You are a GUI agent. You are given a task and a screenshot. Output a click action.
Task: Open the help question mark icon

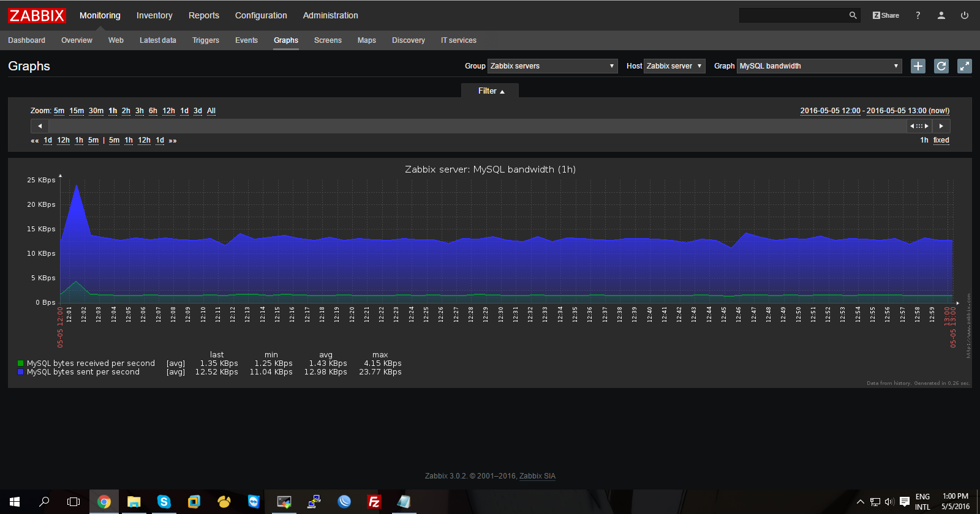click(918, 15)
